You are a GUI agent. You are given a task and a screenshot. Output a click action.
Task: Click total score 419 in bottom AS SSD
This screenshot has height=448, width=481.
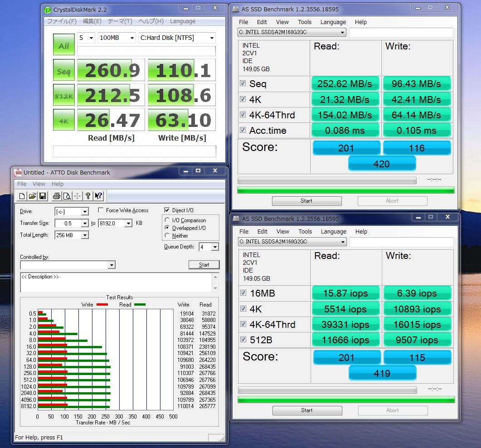coord(382,373)
